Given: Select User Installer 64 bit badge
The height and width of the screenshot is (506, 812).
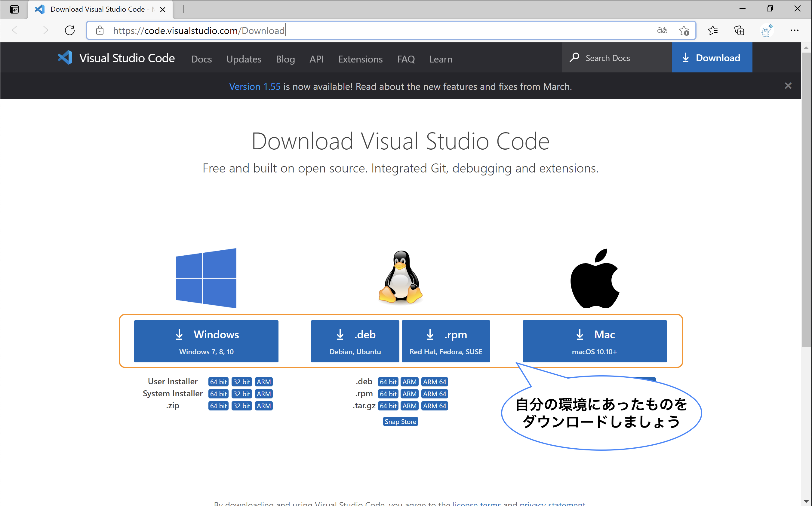Looking at the screenshot, I should tap(218, 382).
